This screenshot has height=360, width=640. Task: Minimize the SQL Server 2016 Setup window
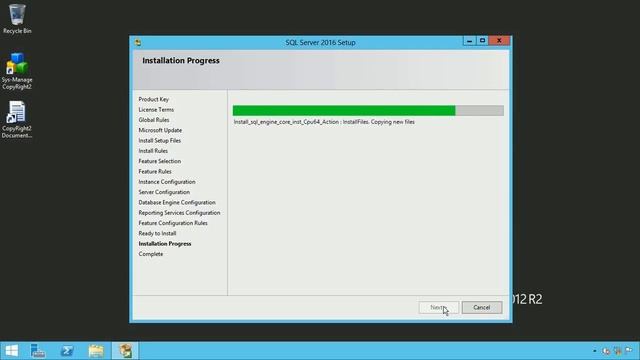pyautogui.click(x=469, y=41)
